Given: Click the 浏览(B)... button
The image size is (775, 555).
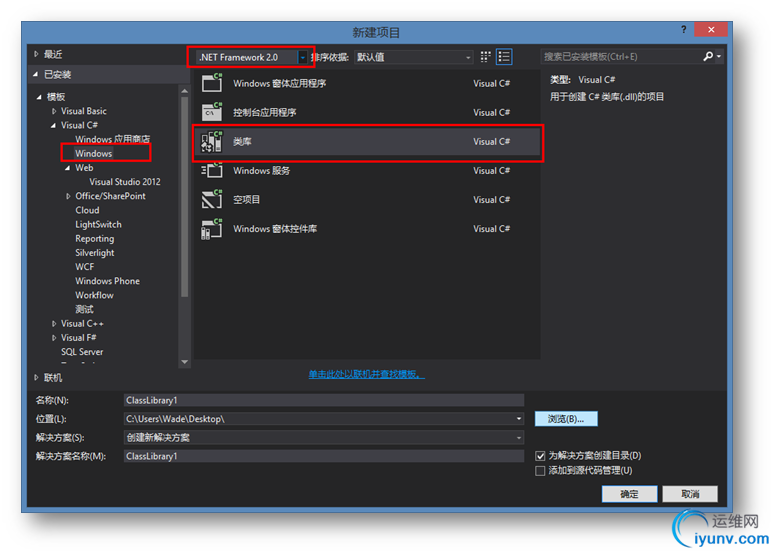Looking at the screenshot, I should pos(566,419).
